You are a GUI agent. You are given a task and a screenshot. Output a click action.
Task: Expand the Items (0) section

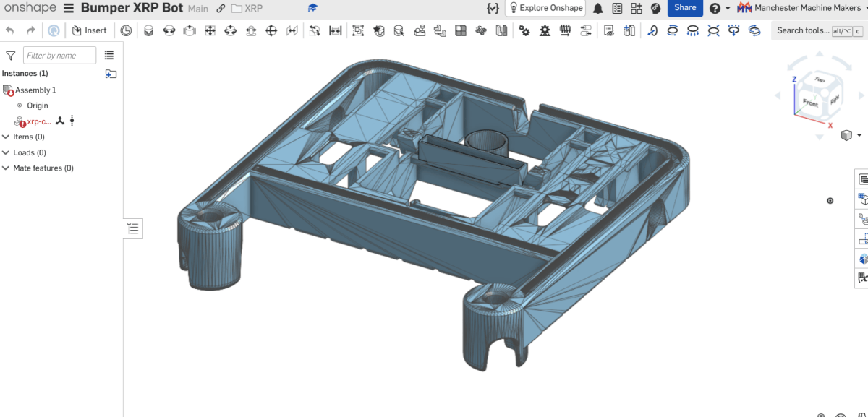[x=29, y=137]
